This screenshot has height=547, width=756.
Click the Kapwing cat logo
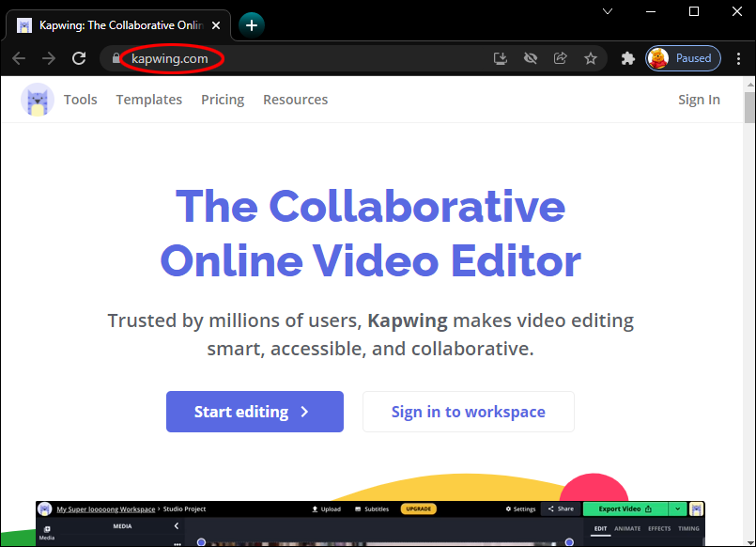tap(38, 100)
